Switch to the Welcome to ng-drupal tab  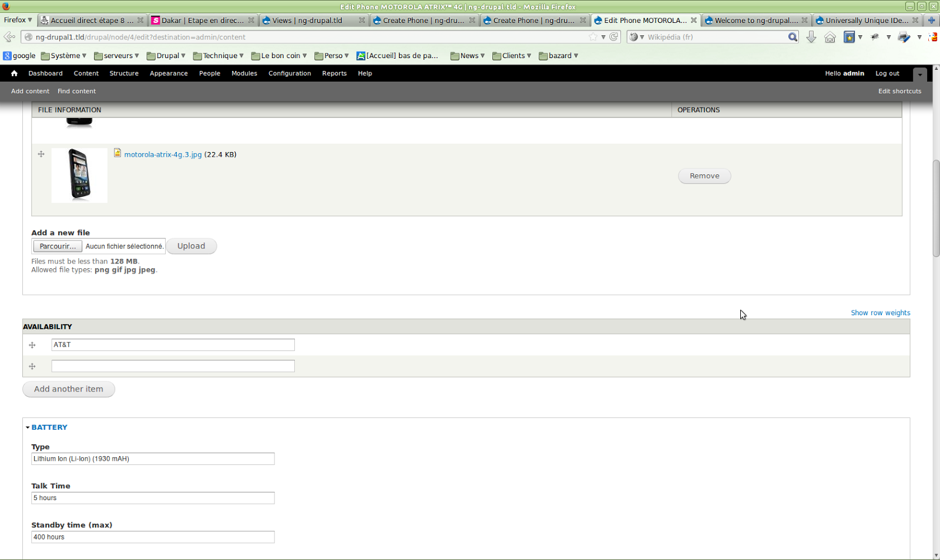(x=756, y=20)
